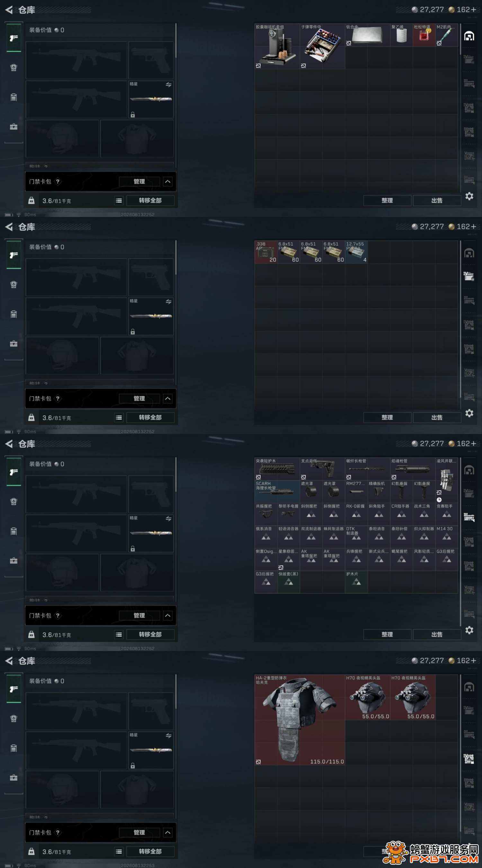Viewport: 482px width, 868px height.
Task: Click the 钛合金 titanium alloy plate
Action: (x=368, y=35)
